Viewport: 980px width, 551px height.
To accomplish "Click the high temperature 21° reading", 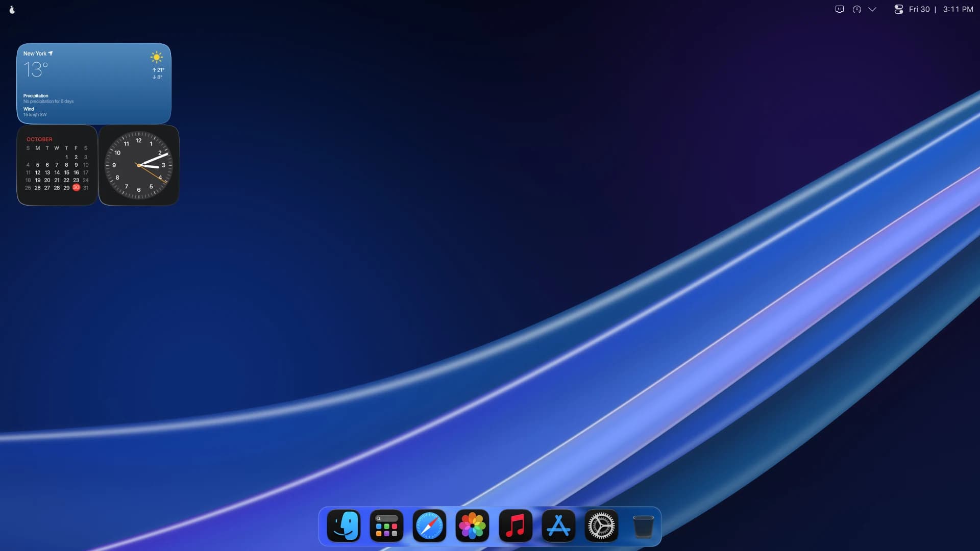I will (x=158, y=70).
